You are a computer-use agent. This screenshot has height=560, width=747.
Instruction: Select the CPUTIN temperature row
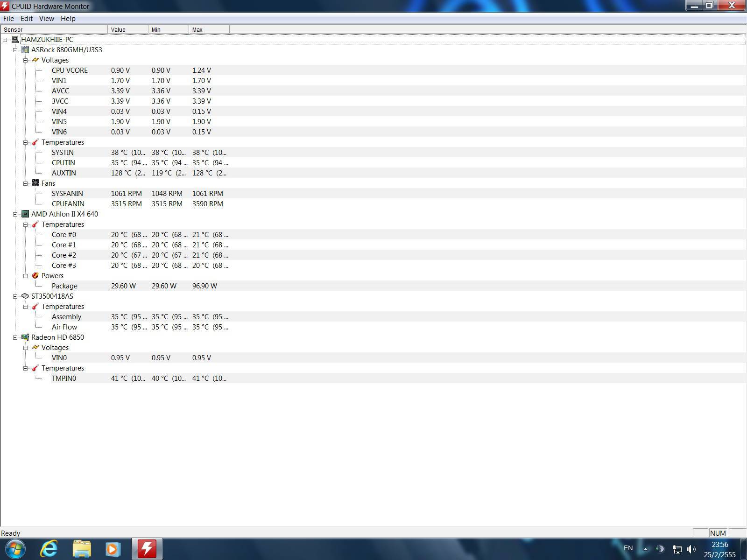(x=373, y=163)
